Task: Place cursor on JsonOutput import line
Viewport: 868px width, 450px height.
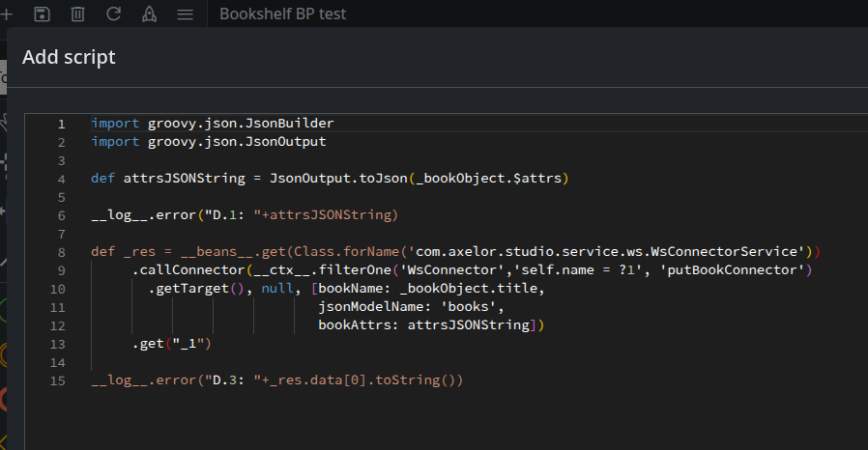Action: pyautogui.click(x=208, y=142)
